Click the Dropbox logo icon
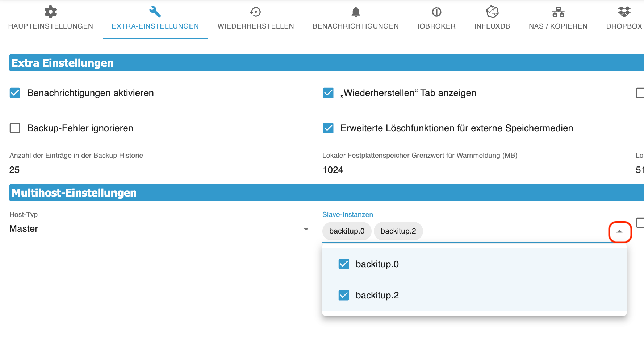The height and width of the screenshot is (338, 644). point(624,12)
